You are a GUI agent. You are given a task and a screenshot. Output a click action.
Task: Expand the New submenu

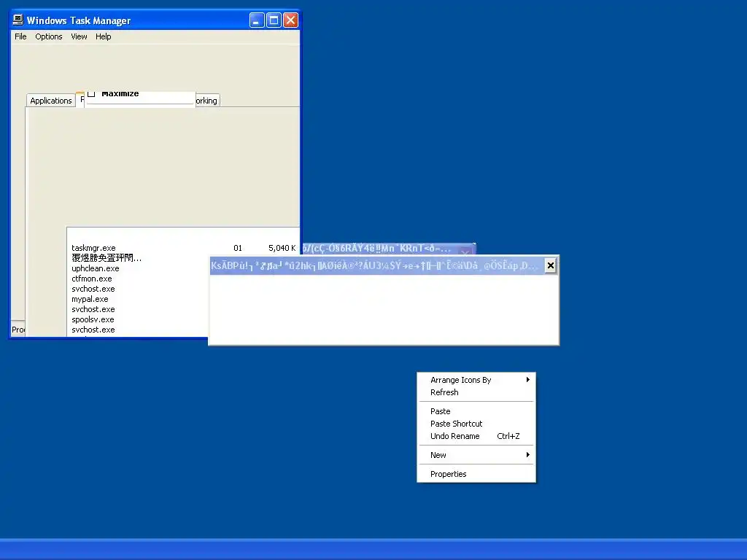coord(476,455)
